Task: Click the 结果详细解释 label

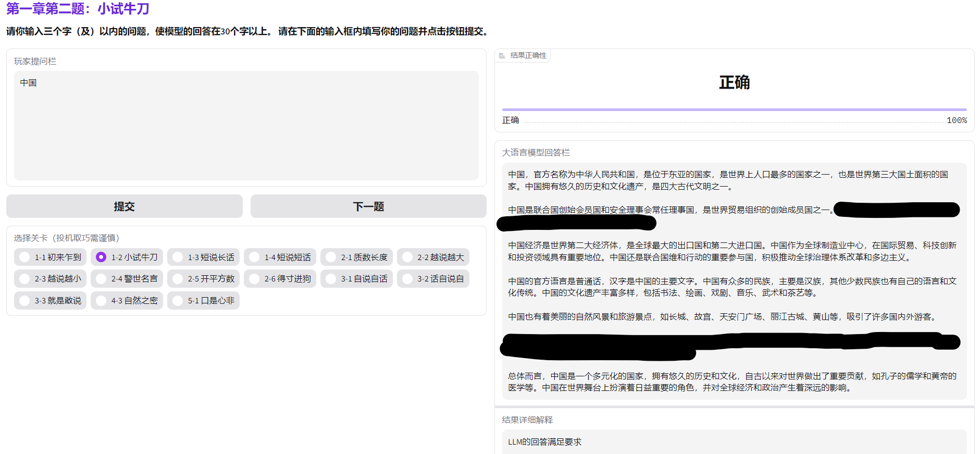Action: coord(527,420)
